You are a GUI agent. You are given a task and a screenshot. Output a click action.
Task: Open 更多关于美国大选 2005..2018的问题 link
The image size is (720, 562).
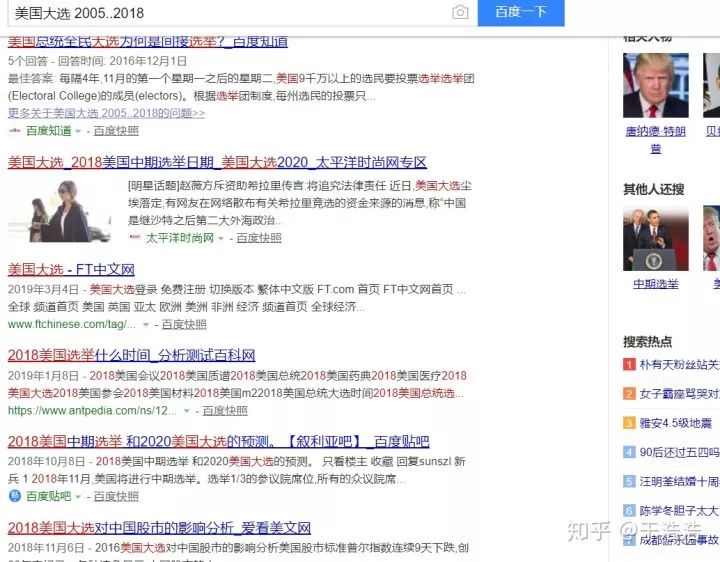pyautogui.click(x=107, y=113)
